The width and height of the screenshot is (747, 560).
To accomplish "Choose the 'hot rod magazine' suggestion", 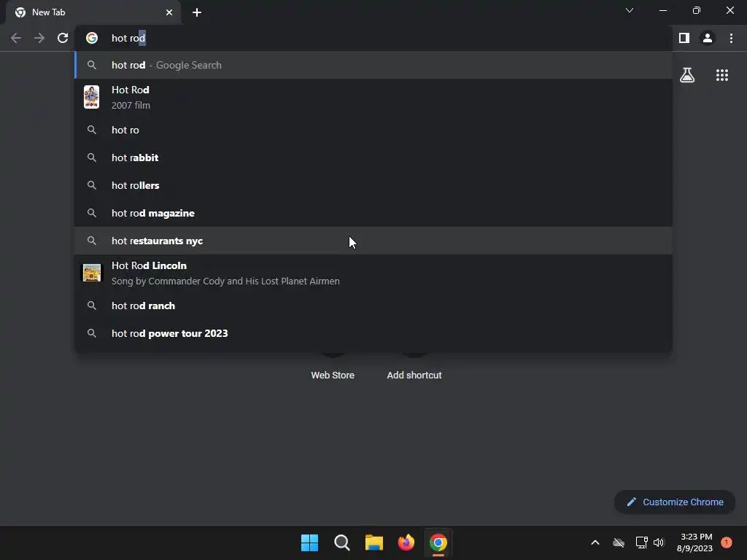I will [373, 213].
